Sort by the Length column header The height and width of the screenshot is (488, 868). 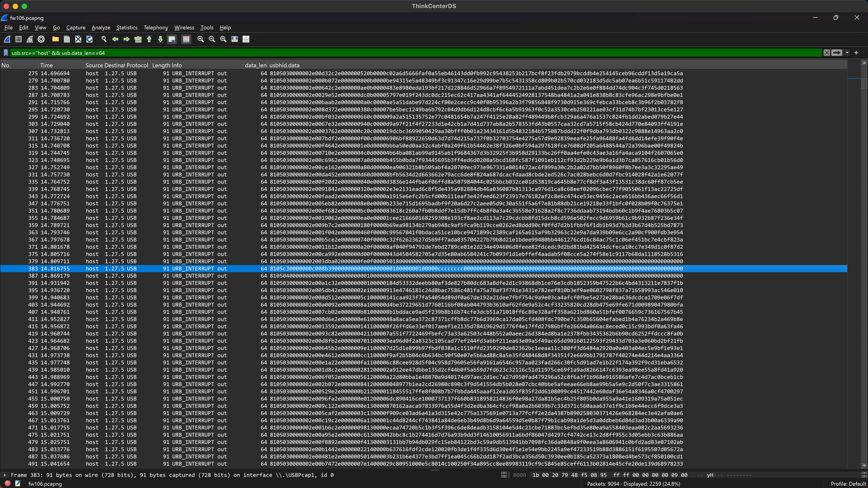pos(161,65)
